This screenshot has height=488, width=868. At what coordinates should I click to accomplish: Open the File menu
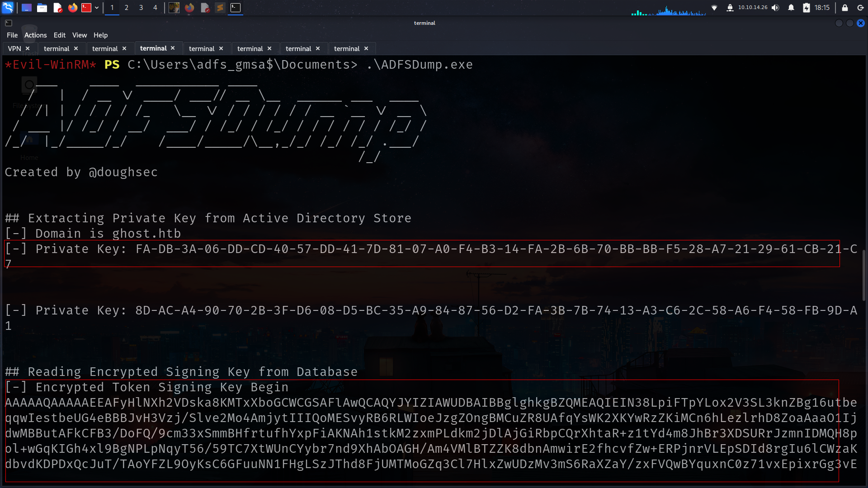[x=12, y=35]
